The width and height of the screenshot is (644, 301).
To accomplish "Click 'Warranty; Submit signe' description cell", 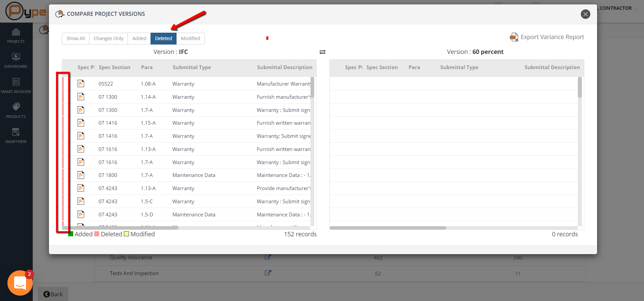I will click(x=284, y=136).
